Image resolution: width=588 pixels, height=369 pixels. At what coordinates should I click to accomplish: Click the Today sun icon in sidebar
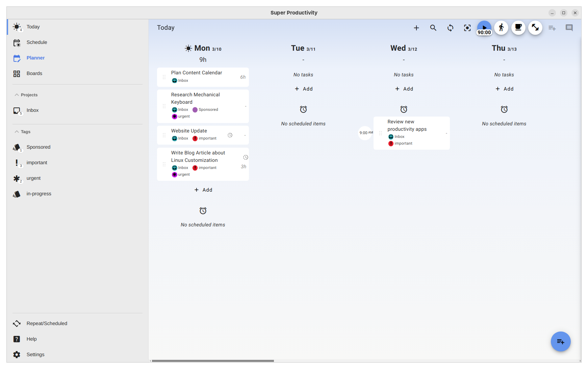point(17,27)
